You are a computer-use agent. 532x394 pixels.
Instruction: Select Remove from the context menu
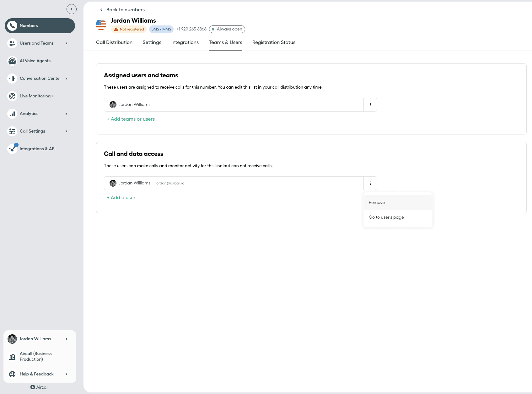click(x=377, y=203)
